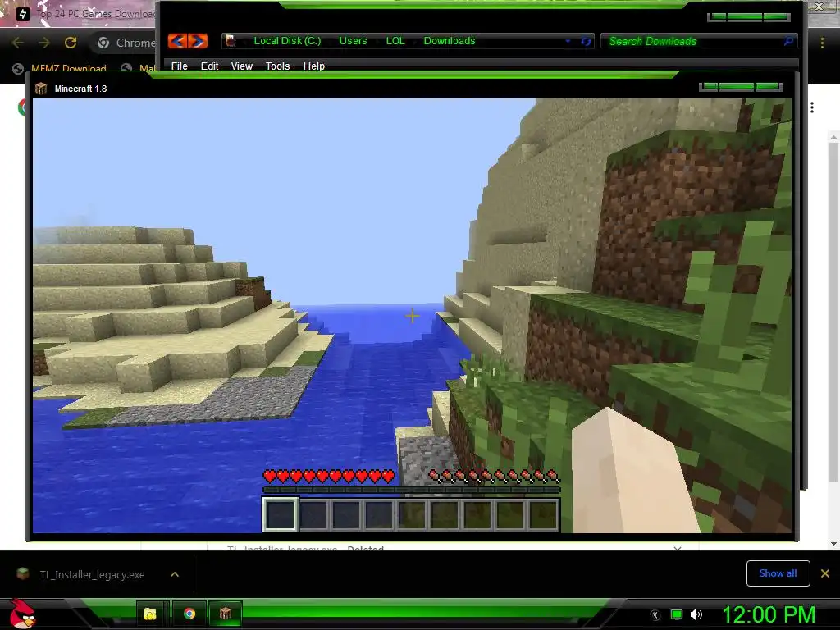Click the green monitor tray icon

(x=677, y=614)
